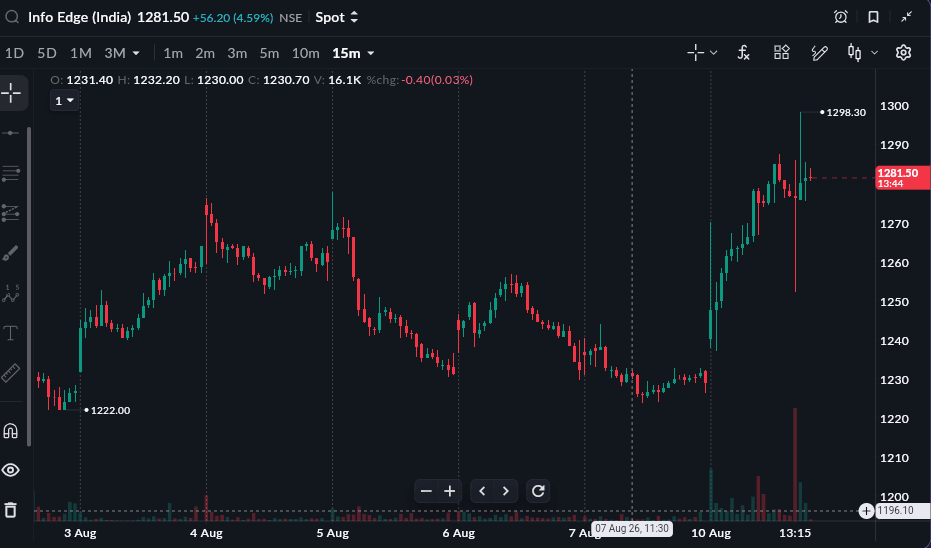Select the crosshair cursor tool in top toolbar
The height and width of the screenshot is (548, 931).
pyautogui.click(x=695, y=53)
